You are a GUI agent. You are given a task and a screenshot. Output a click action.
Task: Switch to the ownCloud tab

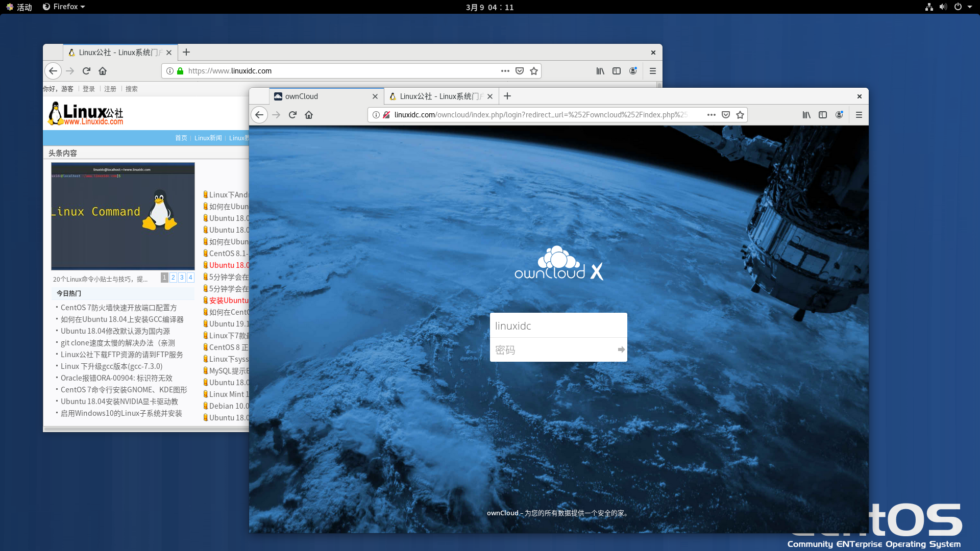click(327, 96)
